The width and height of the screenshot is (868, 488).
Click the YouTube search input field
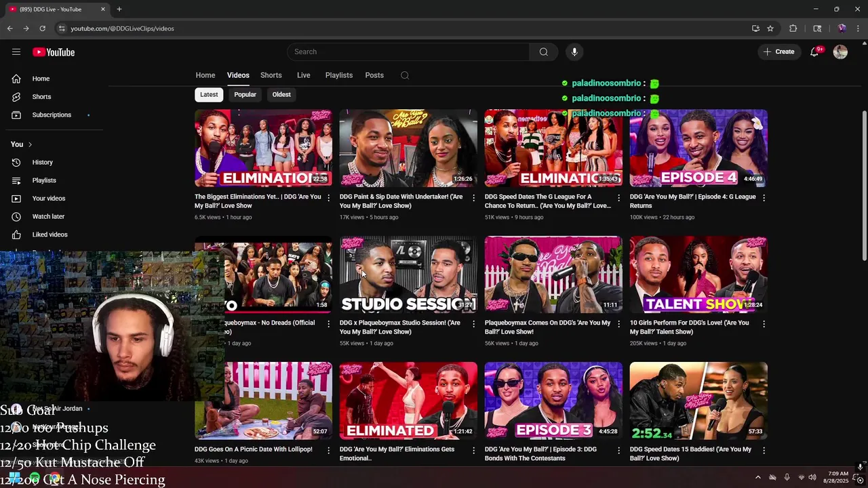408,52
